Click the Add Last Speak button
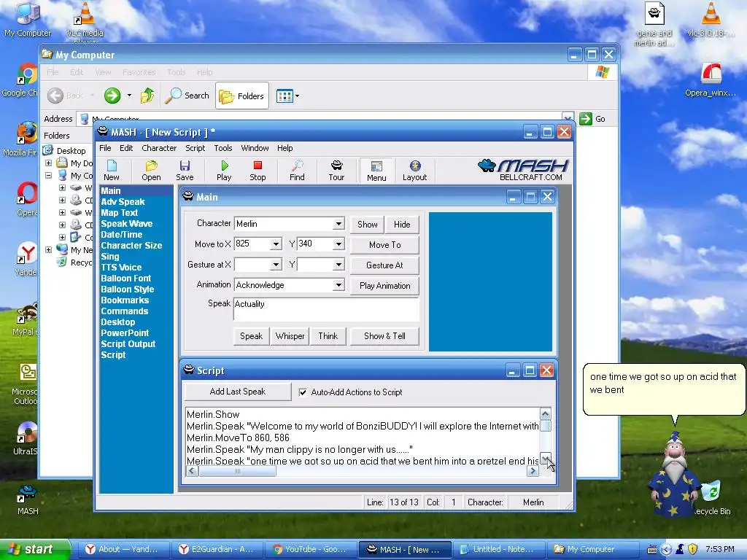The width and height of the screenshot is (747, 560). tap(238, 392)
